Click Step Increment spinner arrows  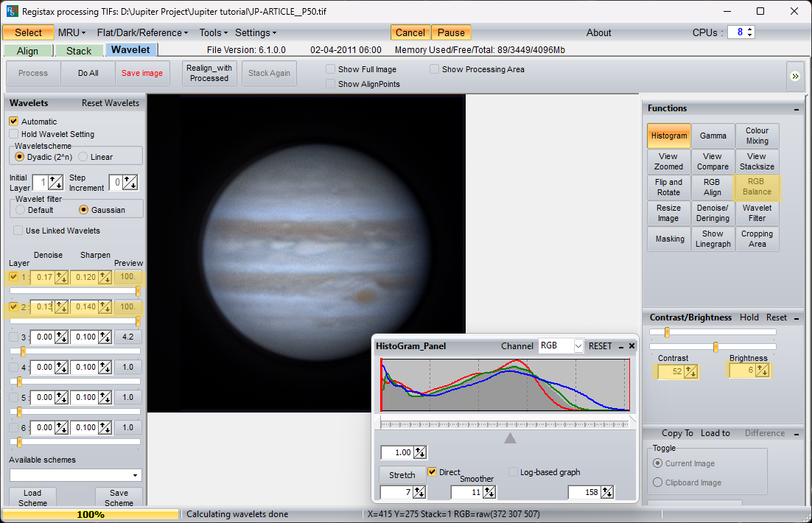(x=130, y=183)
